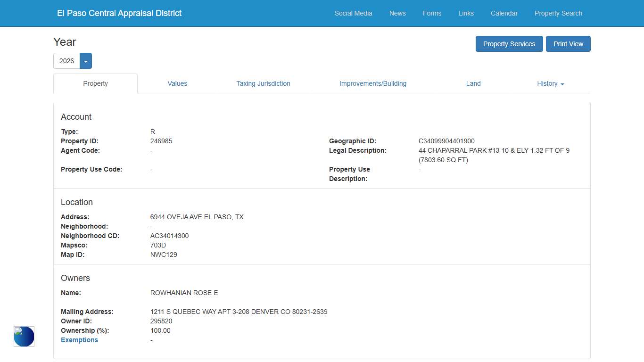This screenshot has height=362, width=644.
Task: Open the Print View
Action: [x=568, y=43]
